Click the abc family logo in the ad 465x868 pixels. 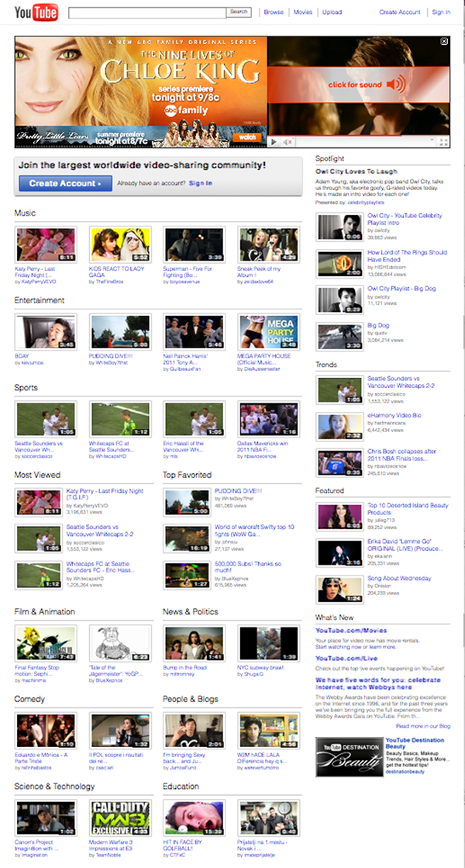pyautogui.click(x=185, y=111)
